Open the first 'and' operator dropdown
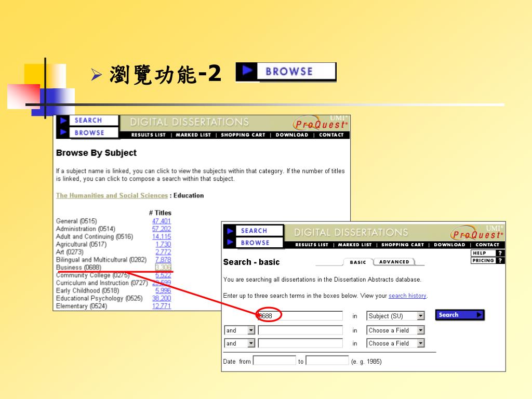The image size is (532, 399). [x=240, y=330]
